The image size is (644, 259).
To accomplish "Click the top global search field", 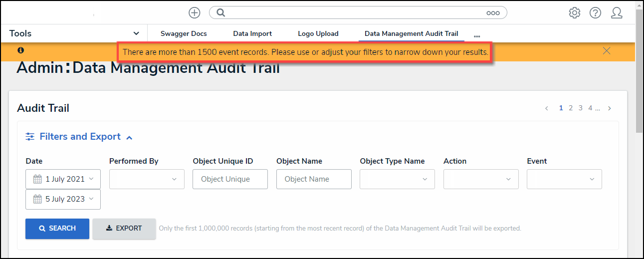I will click(x=358, y=13).
